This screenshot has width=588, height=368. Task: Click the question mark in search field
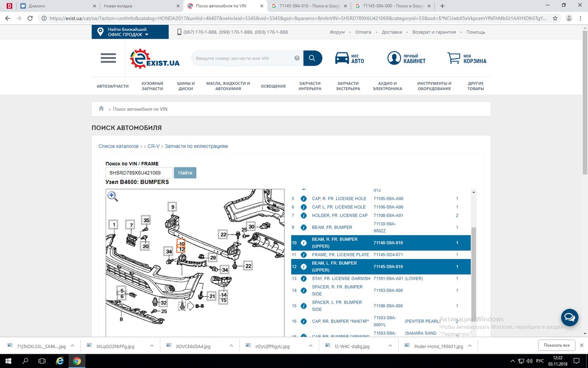click(x=297, y=58)
